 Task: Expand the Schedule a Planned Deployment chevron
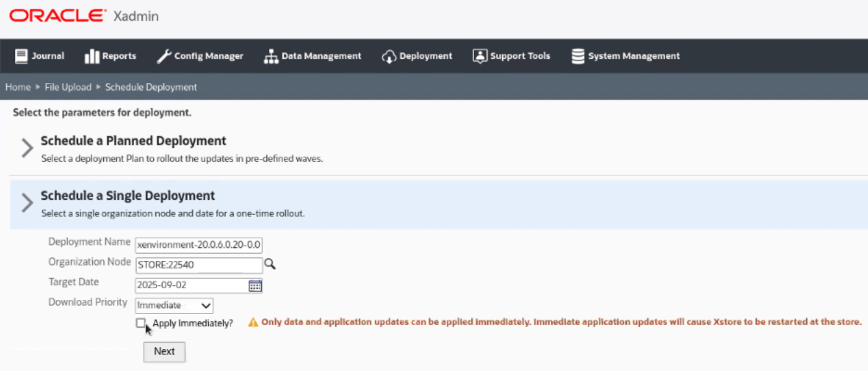[x=27, y=148]
